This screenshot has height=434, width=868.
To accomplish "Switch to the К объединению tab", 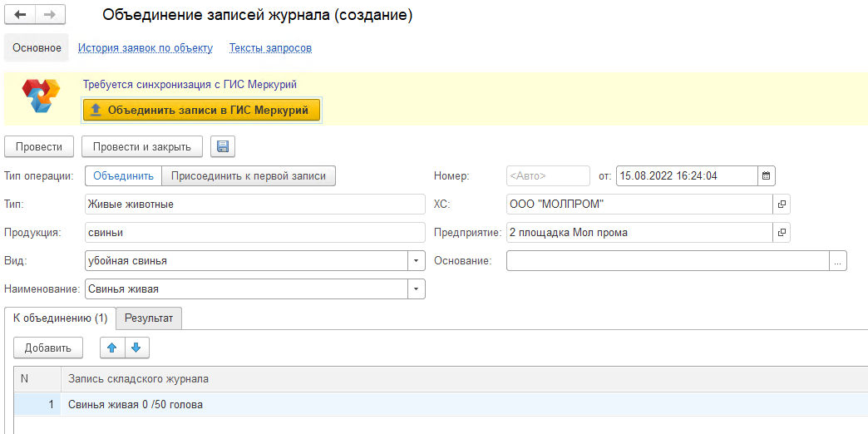I will click(x=60, y=318).
